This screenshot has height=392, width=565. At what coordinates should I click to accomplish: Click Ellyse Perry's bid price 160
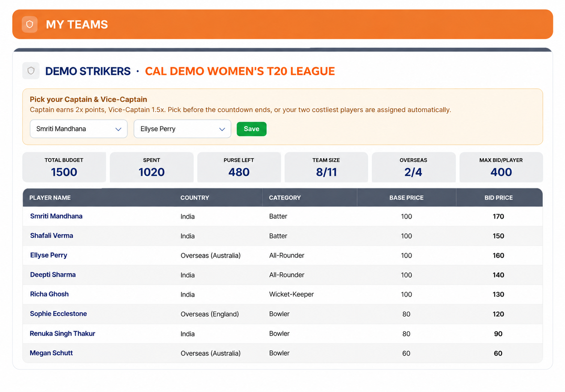coord(498,255)
